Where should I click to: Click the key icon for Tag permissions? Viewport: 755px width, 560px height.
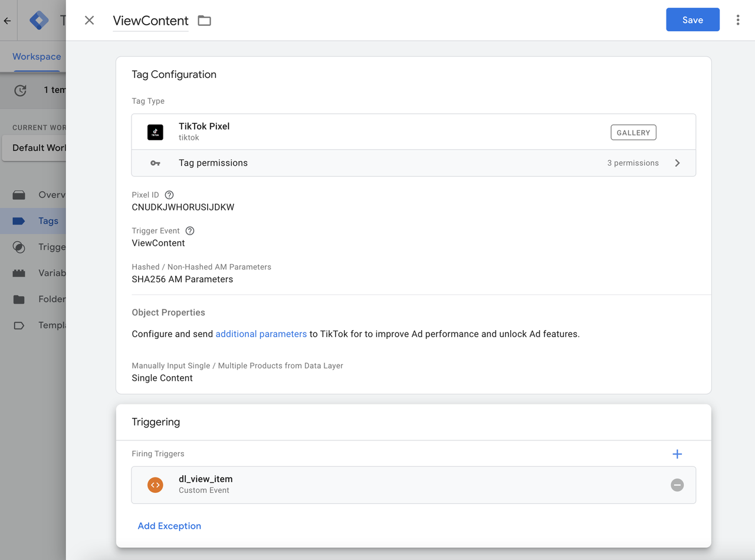[x=155, y=163]
